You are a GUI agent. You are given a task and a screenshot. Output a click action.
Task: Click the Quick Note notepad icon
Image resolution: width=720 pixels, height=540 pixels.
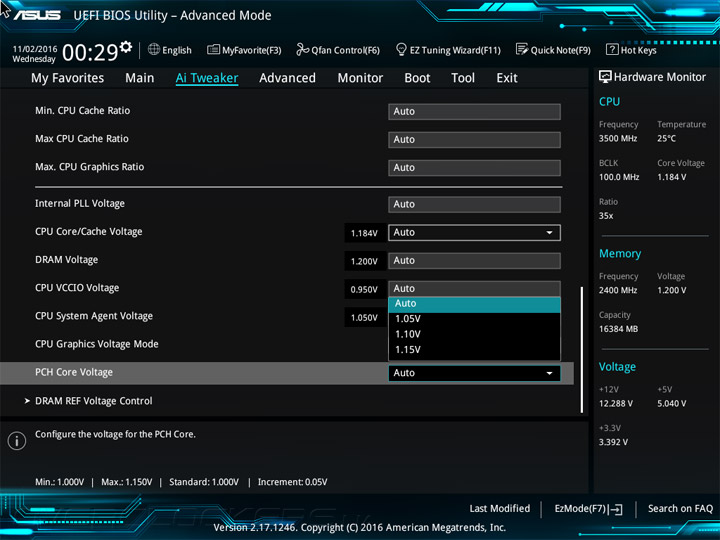click(x=522, y=49)
